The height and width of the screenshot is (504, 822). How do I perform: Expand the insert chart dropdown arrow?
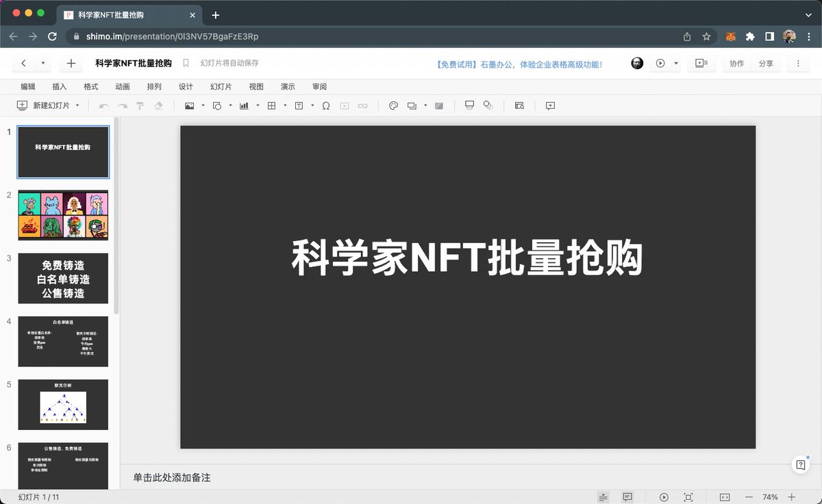pos(258,105)
